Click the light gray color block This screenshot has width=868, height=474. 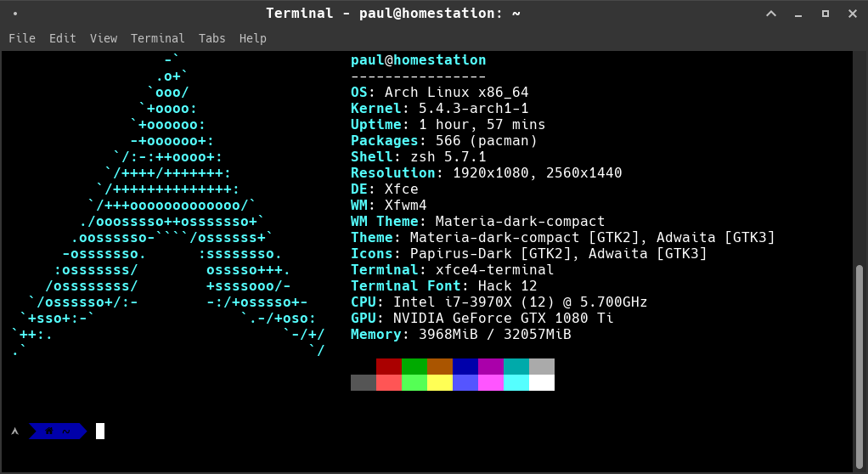(x=542, y=367)
